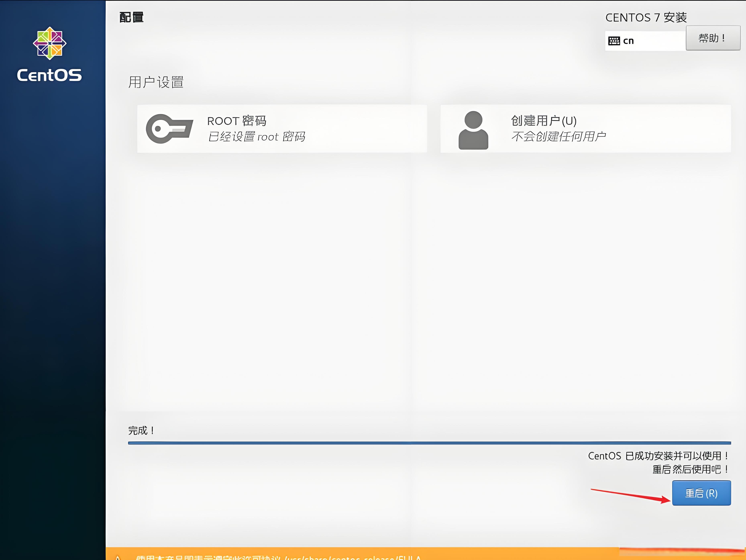Open help via the 帮助! button
The height and width of the screenshot is (560, 746).
[713, 38]
